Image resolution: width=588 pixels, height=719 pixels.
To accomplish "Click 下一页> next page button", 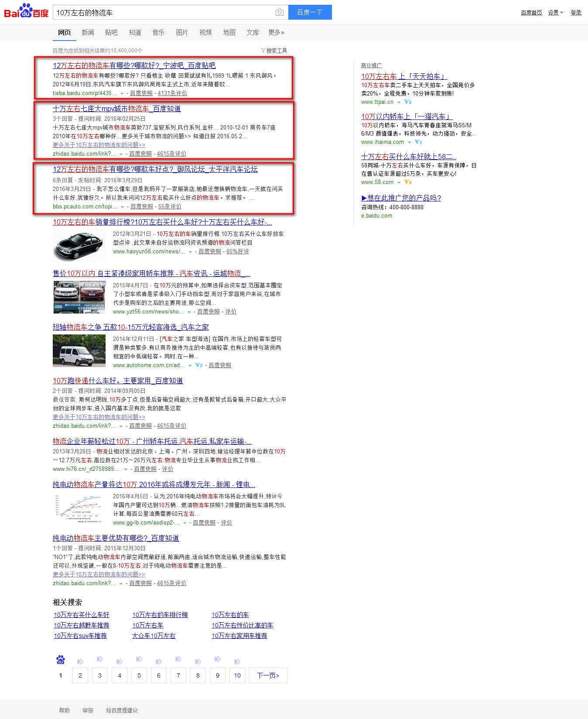I will pyautogui.click(x=268, y=675).
